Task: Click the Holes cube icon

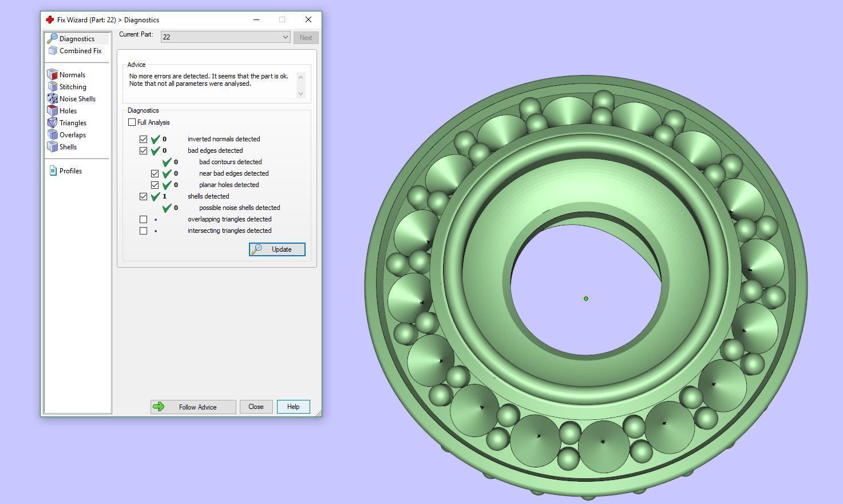Action: coord(53,110)
